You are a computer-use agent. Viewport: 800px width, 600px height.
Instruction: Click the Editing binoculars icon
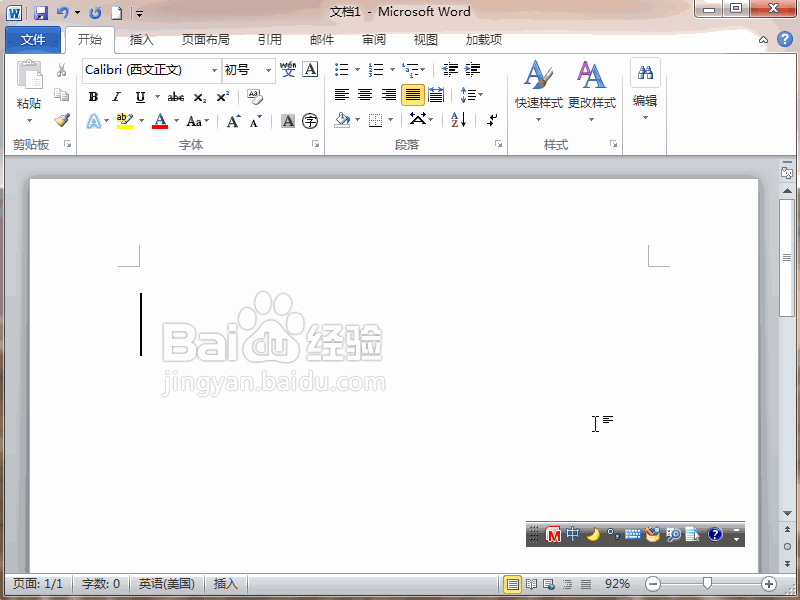coord(645,73)
